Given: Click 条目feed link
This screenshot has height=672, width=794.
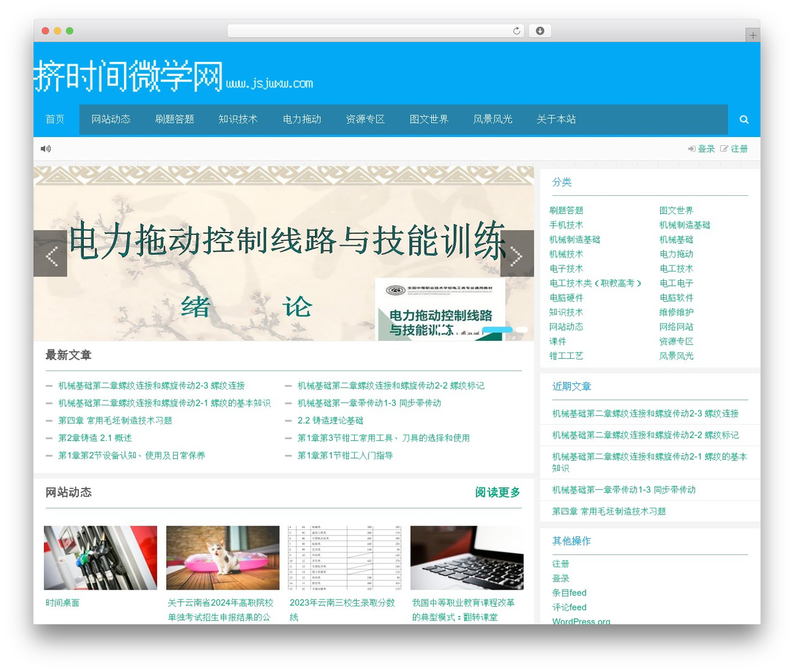Looking at the screenshot, I should tap(569, 593).
